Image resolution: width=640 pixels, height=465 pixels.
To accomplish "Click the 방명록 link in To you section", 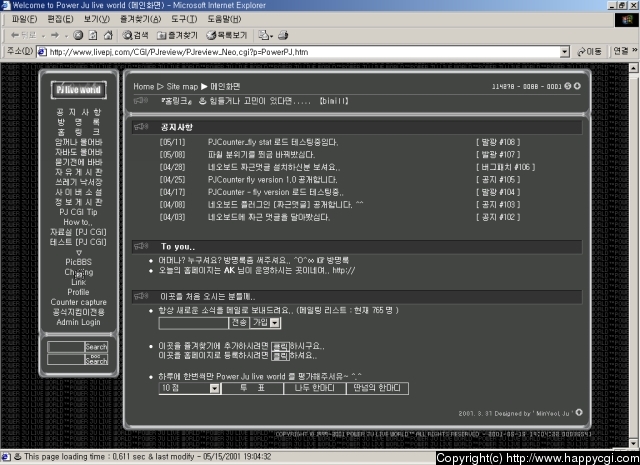I will pyautogui.click(x=338, y=260).
